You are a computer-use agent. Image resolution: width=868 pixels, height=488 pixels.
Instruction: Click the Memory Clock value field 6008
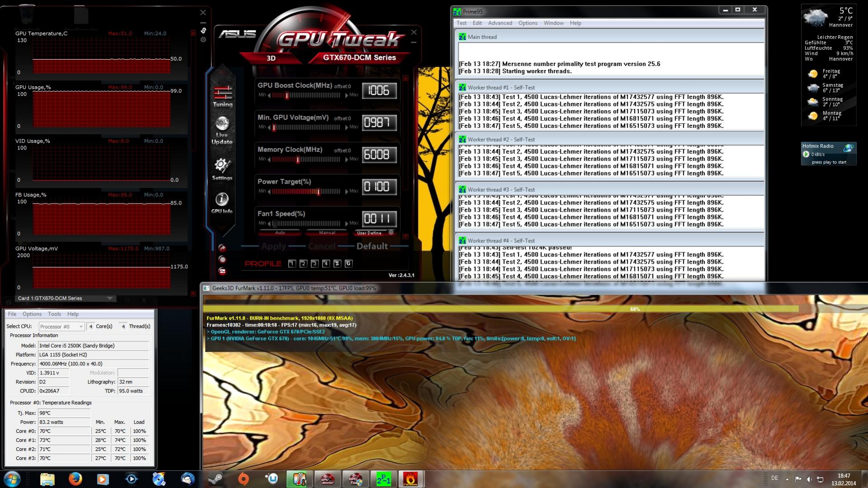tap(379, 155)
